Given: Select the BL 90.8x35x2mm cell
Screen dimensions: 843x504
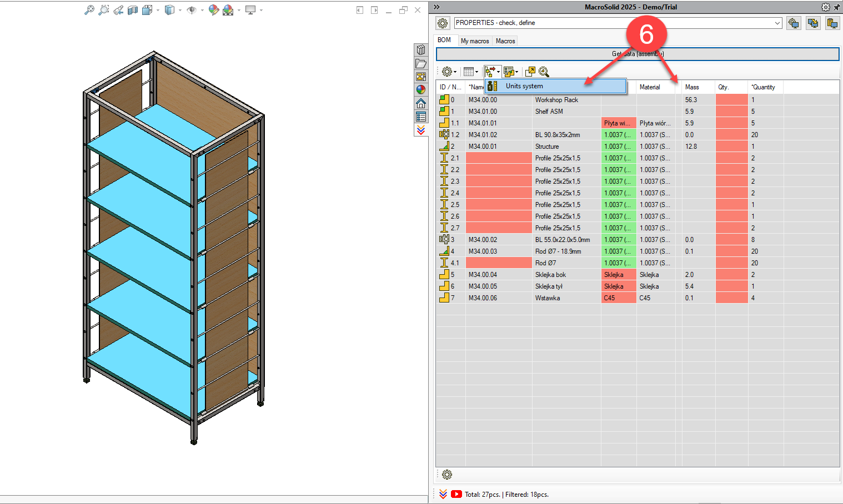Looking at the screenshot, I should tap(566, 135).
